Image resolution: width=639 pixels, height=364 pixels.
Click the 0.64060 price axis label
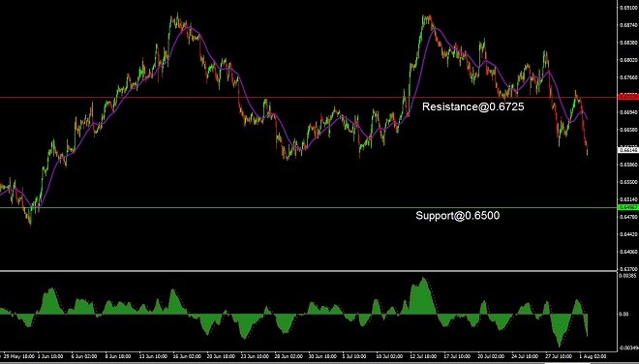pyautogui.click(x=628, y=252)
